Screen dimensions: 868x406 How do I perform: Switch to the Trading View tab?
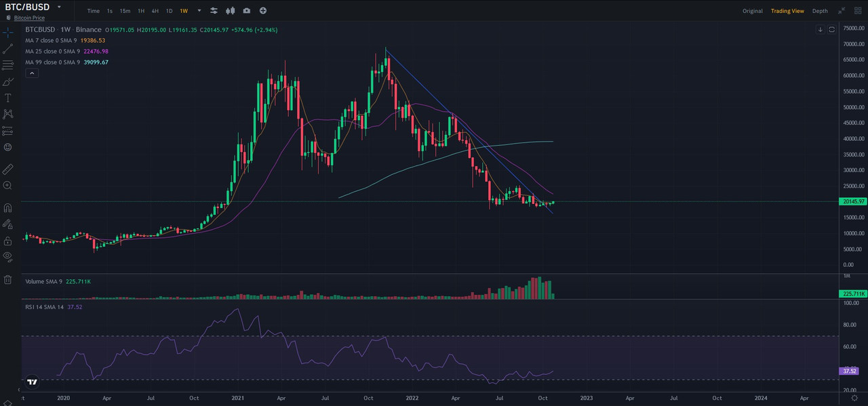point(787,11)
